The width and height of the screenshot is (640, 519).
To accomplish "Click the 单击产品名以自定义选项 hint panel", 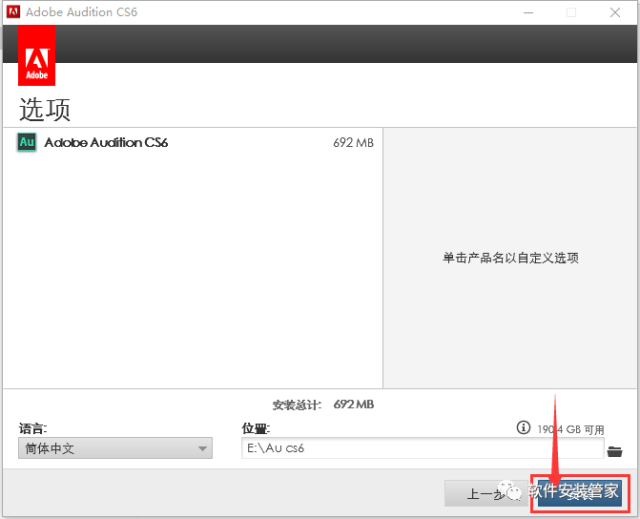I will click(x=510, y=258).
